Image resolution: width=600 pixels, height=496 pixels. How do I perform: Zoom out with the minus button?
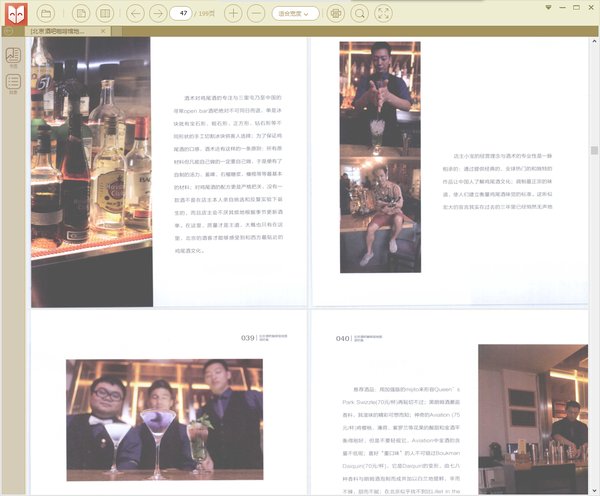click(x=256, y=14)
